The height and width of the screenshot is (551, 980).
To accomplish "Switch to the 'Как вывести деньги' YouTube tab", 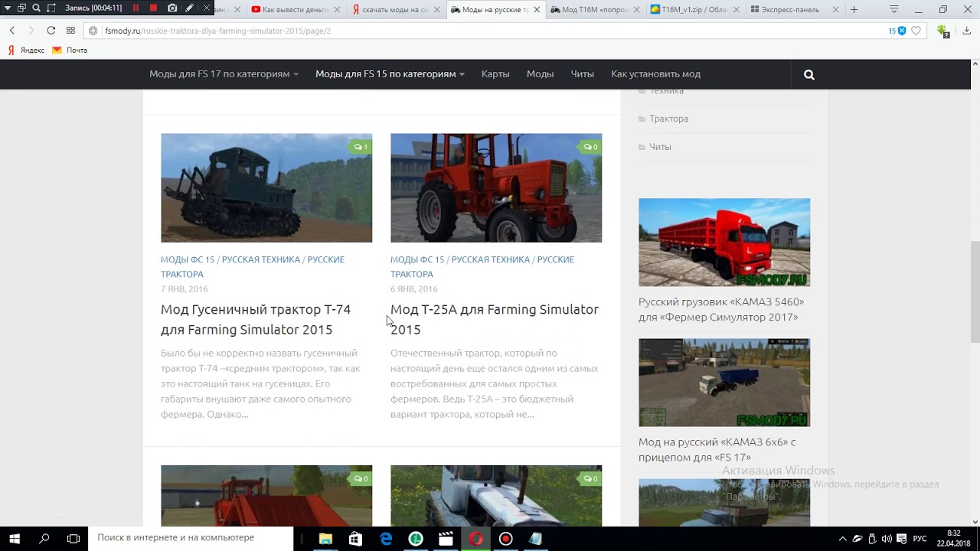I will pyautogui.click(x=296, y=10).
